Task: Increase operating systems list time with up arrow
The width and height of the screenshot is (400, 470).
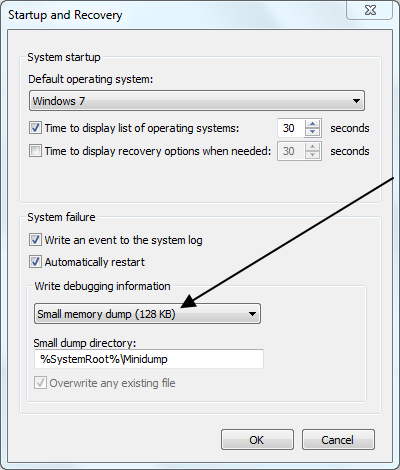Action: click(312, 124)
